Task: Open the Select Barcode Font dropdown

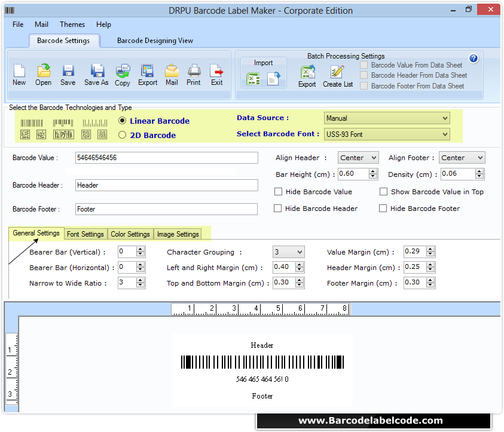Action: (x=387, y=134)
